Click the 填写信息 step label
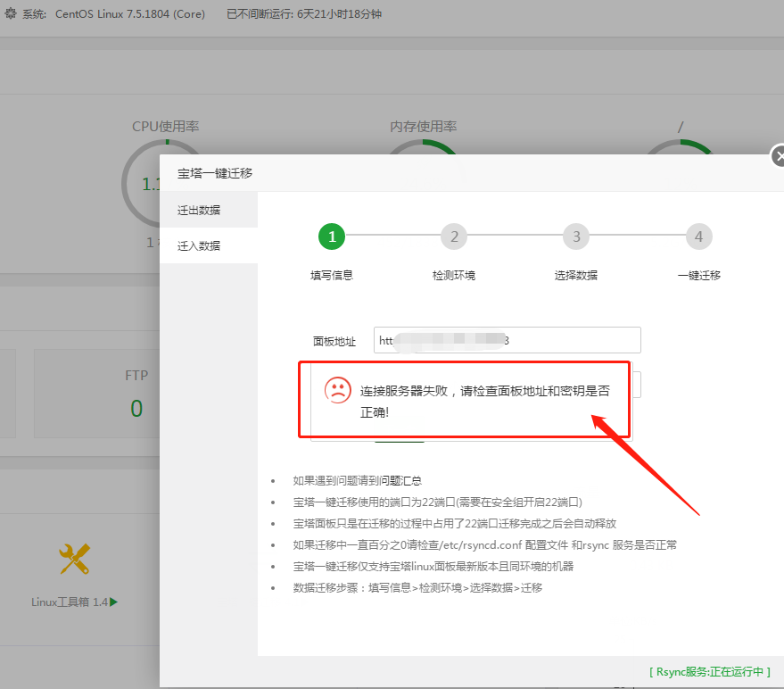Viewport: 784px width, 689px height. coord(332,275)
